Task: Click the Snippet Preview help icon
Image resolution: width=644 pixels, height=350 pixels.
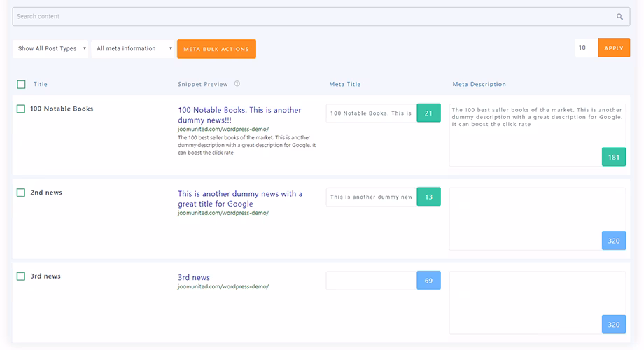Action: click(237, 84)
